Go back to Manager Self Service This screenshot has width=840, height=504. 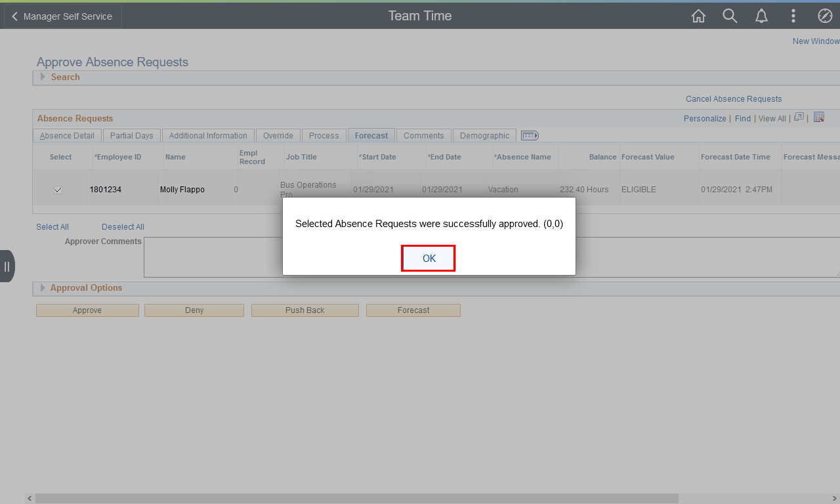(62, 16)
